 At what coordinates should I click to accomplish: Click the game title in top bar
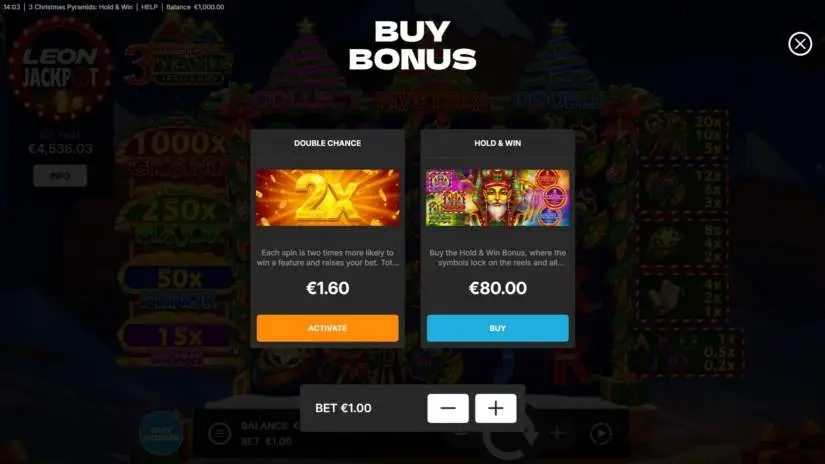[x=81, y=7]
